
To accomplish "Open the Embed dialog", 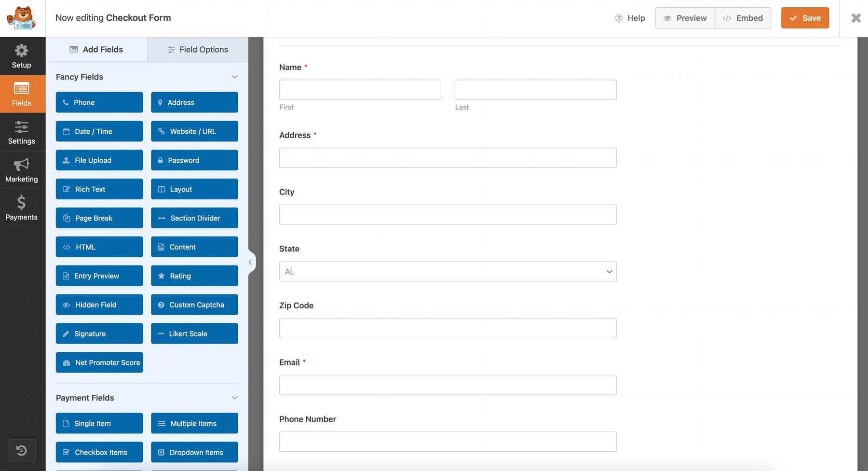I will click(743, 18).
